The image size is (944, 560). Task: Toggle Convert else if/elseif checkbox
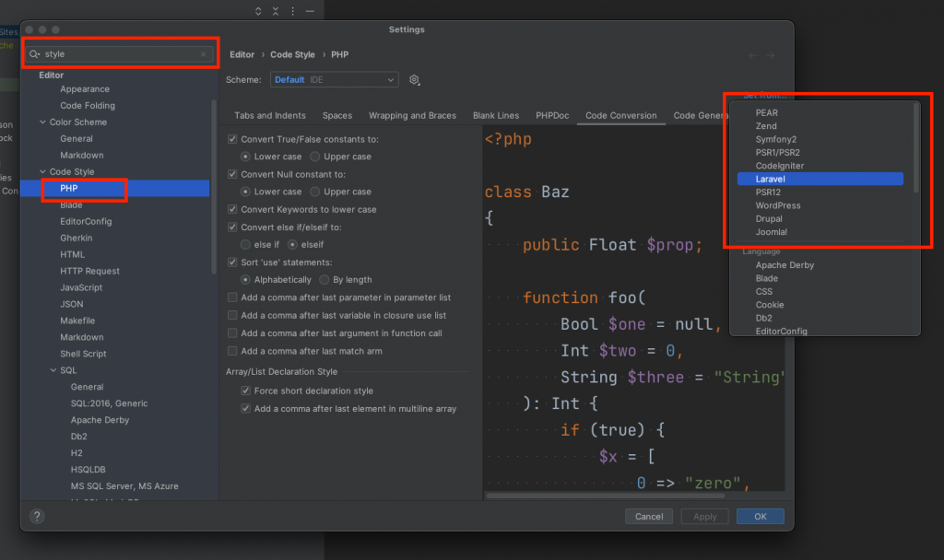pyautogui.click(x=232, y=227)
